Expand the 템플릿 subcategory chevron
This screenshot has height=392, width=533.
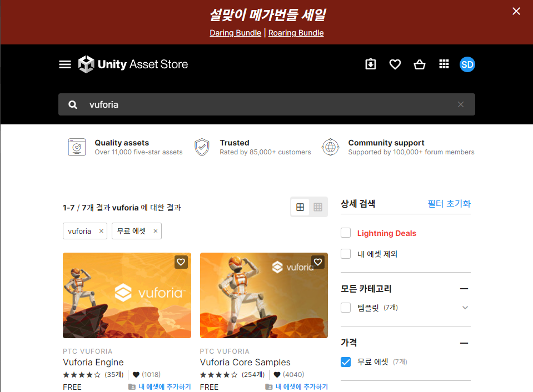[465, 308]
